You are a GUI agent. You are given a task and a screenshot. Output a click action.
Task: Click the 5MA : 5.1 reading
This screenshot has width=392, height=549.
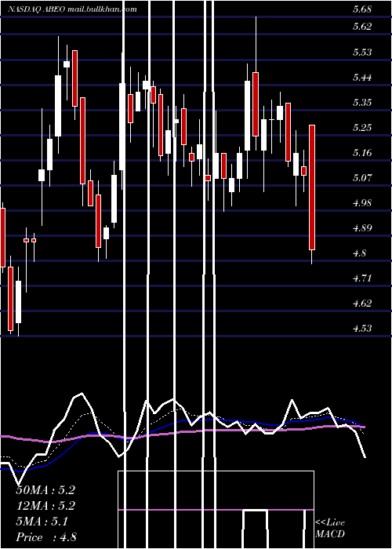click(42, 522)
